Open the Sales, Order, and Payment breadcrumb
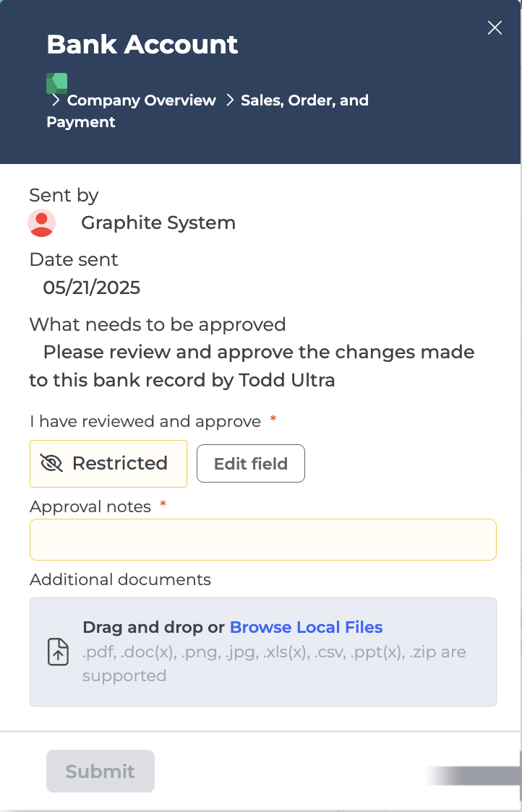The image size is (522, 812). pyautogui.click(x=207, y=111)
